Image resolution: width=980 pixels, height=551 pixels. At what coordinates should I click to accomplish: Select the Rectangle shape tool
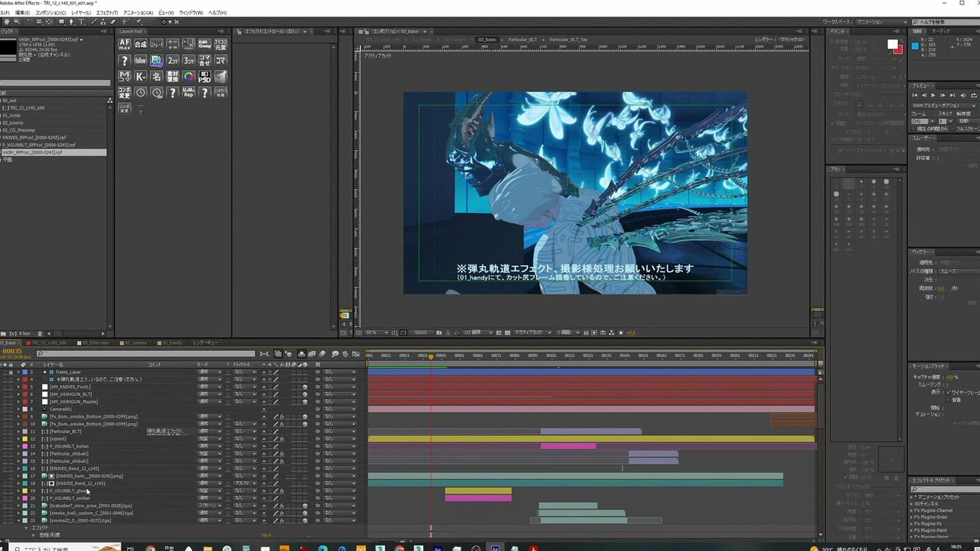click(x=61, y=22)
